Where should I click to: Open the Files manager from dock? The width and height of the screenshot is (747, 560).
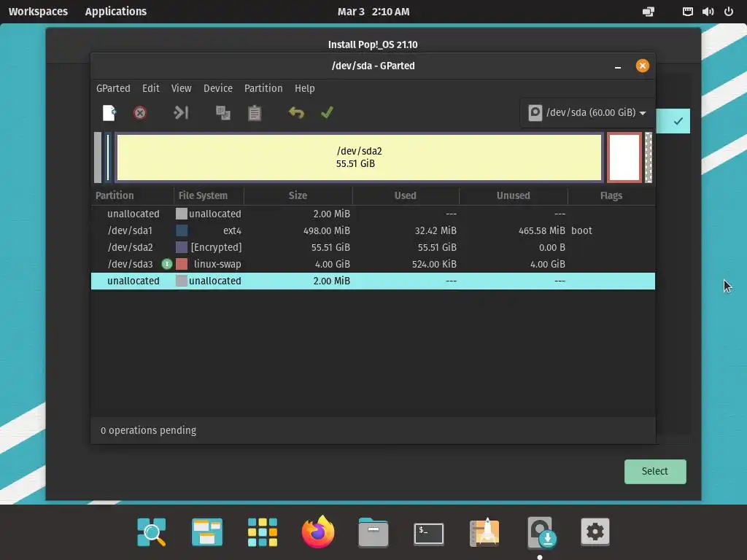point(373,532)
